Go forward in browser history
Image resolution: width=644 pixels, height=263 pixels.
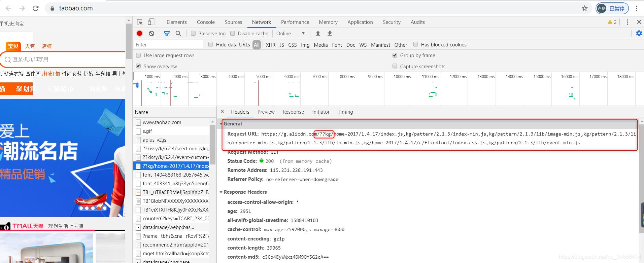point(22,8)
